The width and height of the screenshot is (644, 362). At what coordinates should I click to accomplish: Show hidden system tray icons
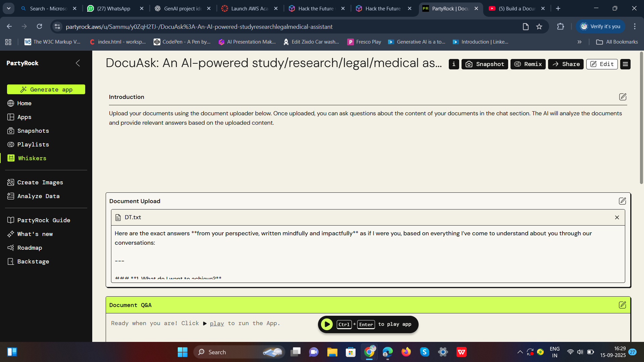coord(520,352)
